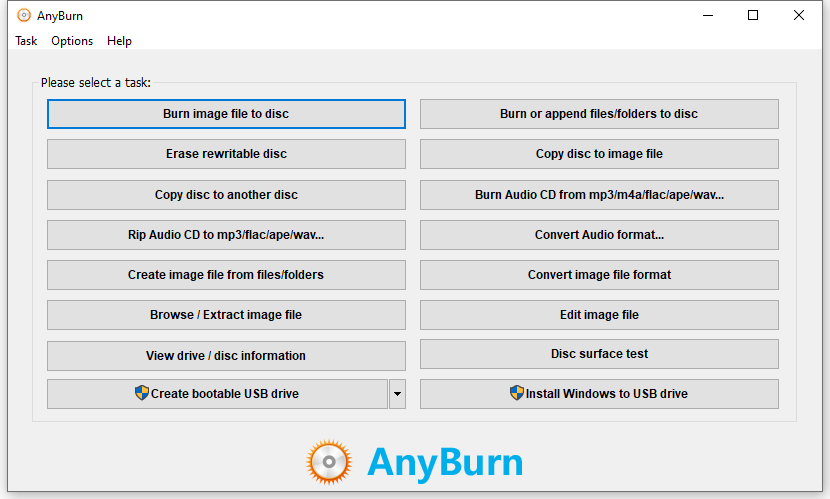Select Copy disc to another disc
The image size is (830, 499).
point(226,195)
